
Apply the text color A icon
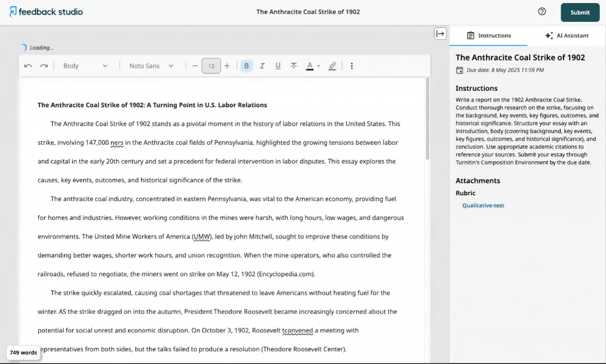[310, 66]
